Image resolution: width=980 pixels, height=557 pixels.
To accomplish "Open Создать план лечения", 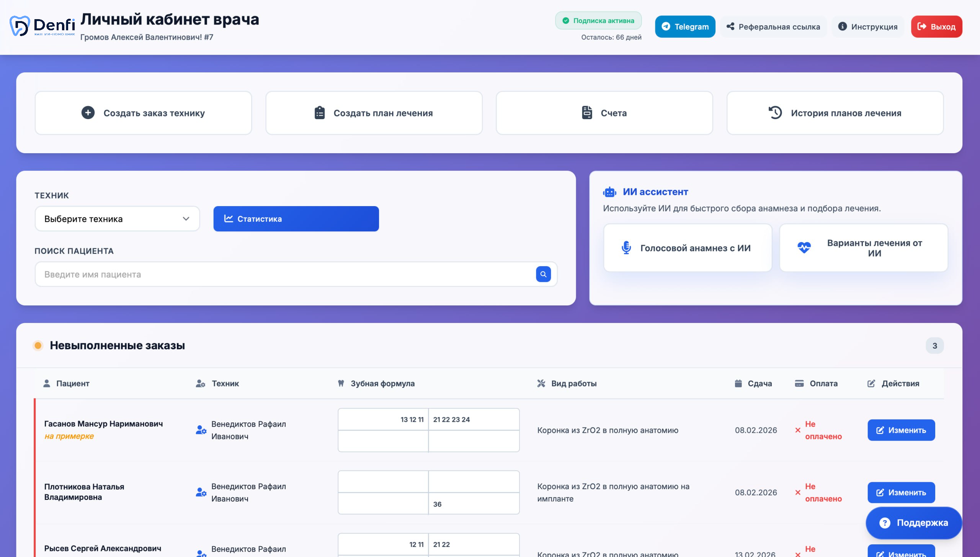I will coord(374,113).
